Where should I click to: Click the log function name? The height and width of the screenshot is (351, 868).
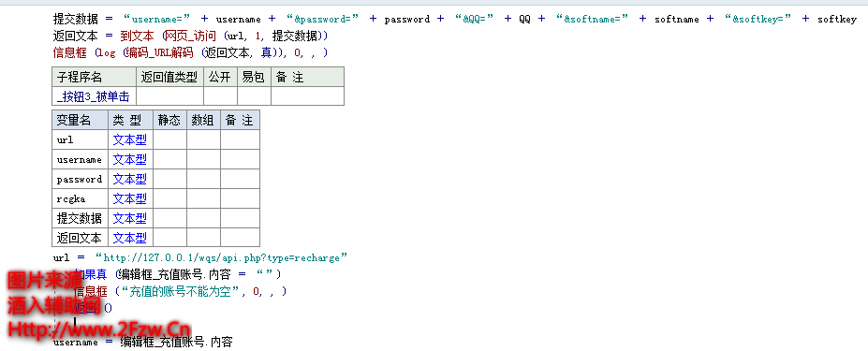pyautogui.click(x=107, y=53)
